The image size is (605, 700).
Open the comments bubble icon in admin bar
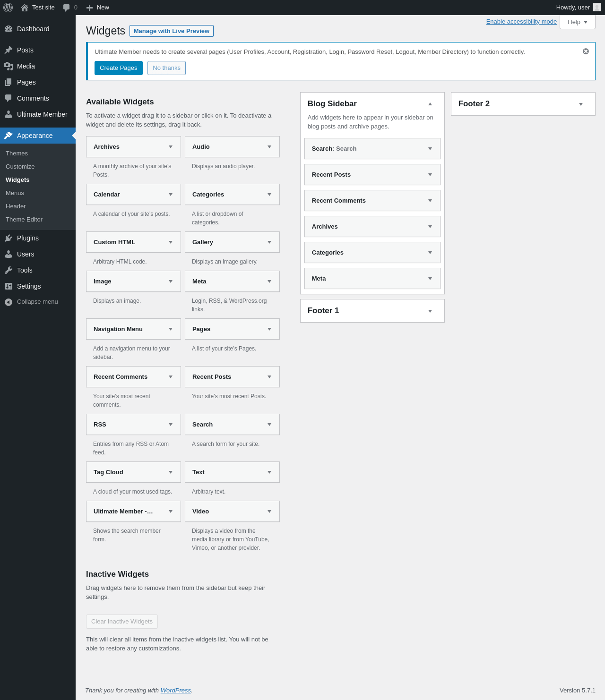67,8
